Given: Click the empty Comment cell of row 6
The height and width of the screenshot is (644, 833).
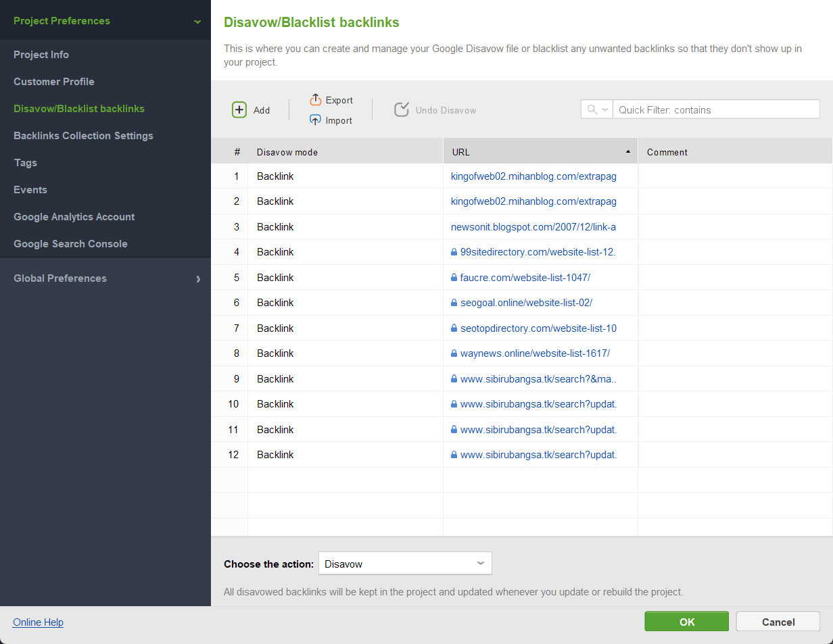Looking at the screenshot, I should click(x=735, y=303).
